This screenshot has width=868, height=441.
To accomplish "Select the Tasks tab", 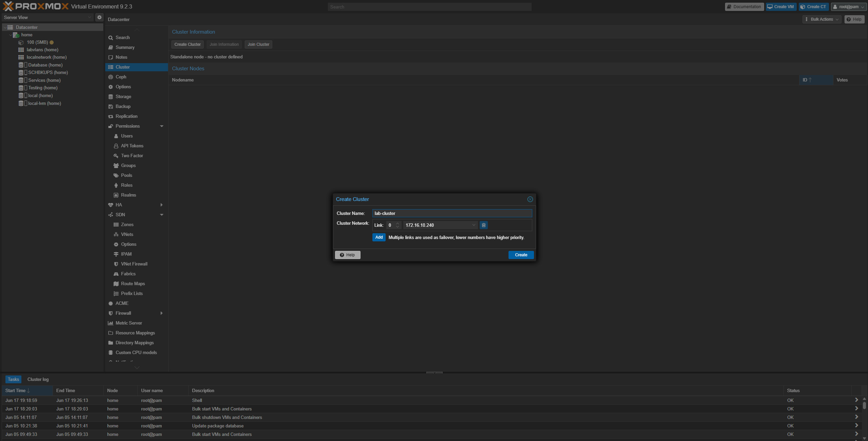I will [x=13, y=380].
